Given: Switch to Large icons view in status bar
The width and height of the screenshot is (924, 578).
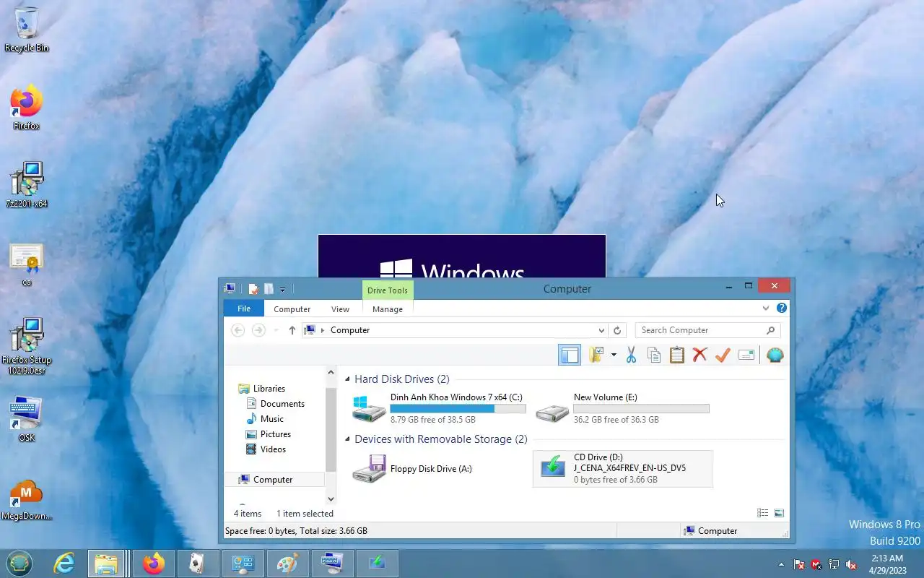Looking at the screenshot, I should [x=779, y=513].
